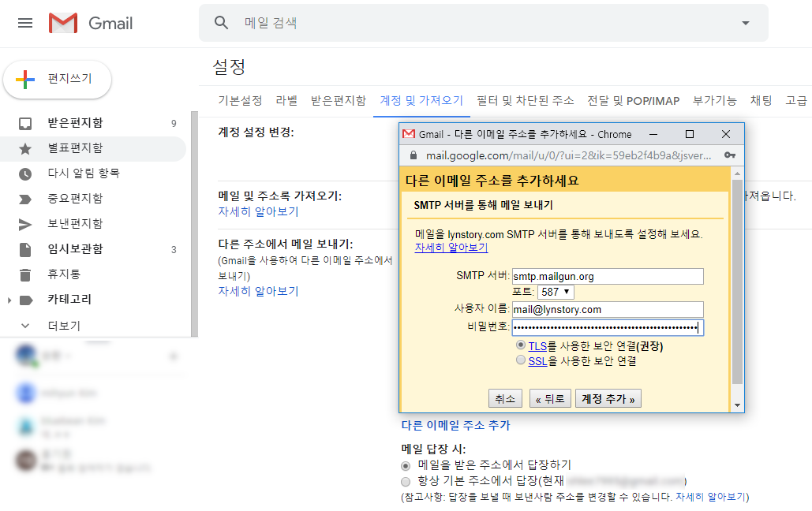Click the colorful plus compose icon
This screenshot has width=812, height=511.
(25, 79)
